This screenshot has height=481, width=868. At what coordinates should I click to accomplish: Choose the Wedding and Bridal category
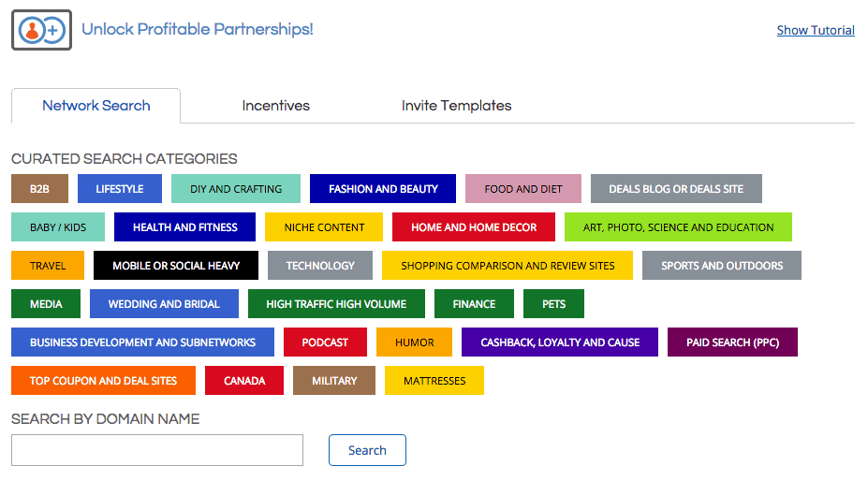pos(164,304)
